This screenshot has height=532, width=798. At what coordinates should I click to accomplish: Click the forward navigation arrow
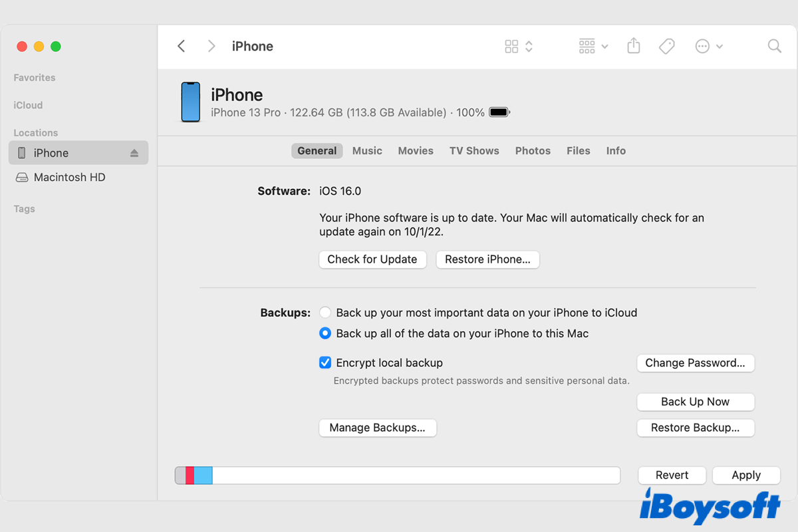pyautogui.click(x=211, y=46)
